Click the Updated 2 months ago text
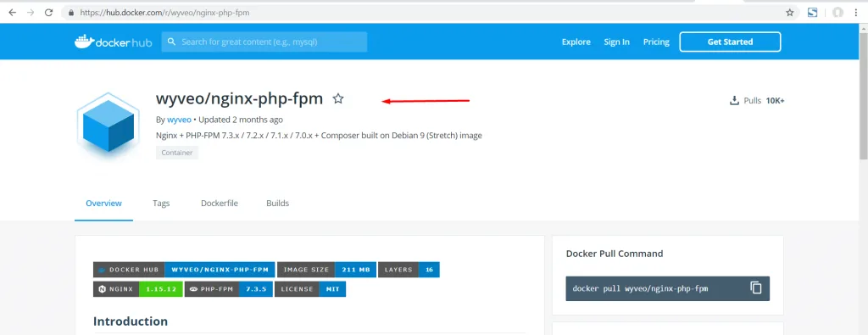This screenshot has width=868, height=335. [x=241, y=120]
